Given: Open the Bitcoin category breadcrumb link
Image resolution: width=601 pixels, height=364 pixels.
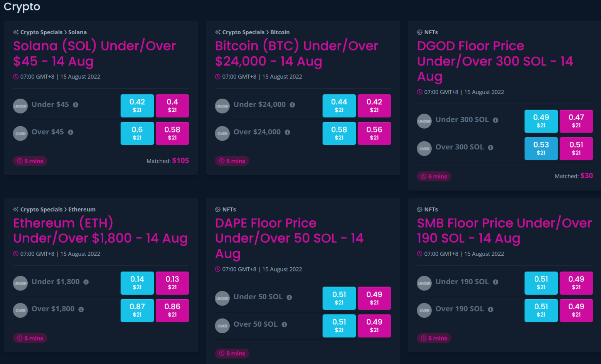Looking at the screenshot, I should coord(280,32).
